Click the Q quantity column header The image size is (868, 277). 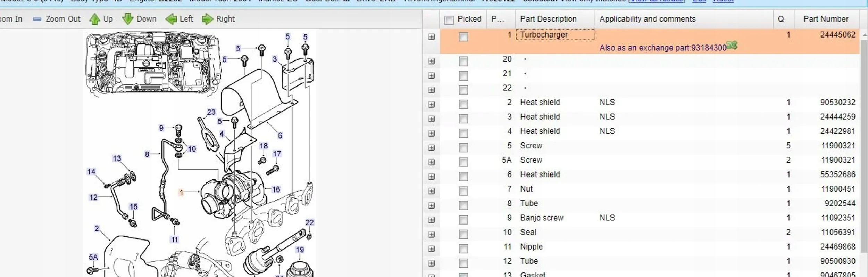784,19
